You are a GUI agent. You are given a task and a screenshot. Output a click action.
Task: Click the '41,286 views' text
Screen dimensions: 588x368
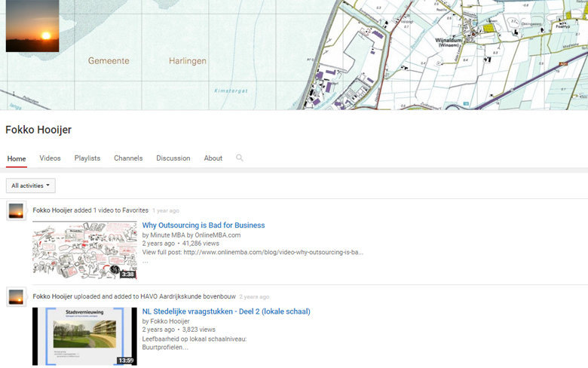tap(201, 244)
